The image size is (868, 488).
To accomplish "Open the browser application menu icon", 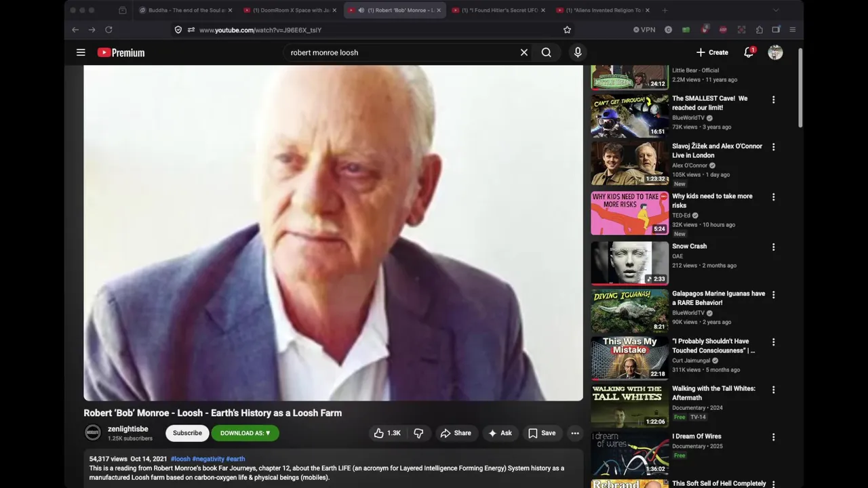I will pyautogui.click(x=792, y=30).
